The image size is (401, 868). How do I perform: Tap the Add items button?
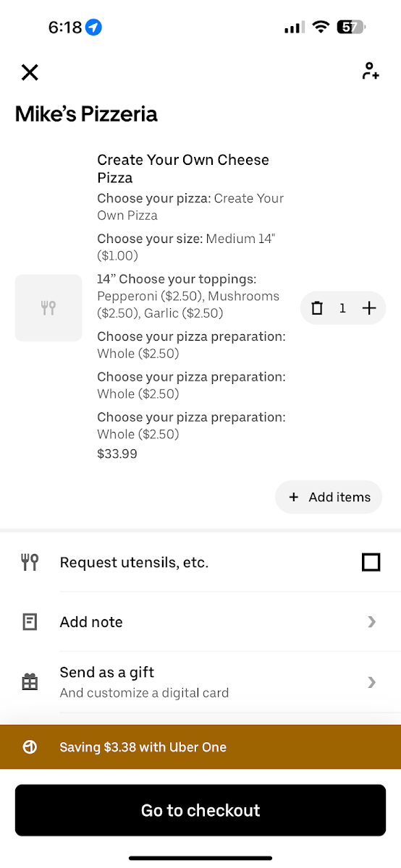click(329, 497)
